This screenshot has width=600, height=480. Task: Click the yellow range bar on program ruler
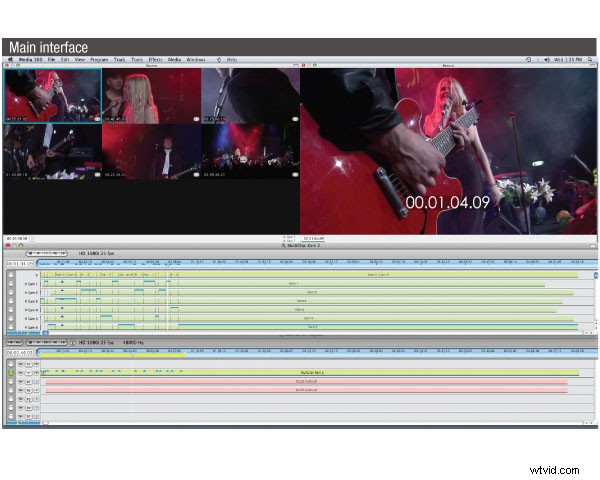[112, 355]
